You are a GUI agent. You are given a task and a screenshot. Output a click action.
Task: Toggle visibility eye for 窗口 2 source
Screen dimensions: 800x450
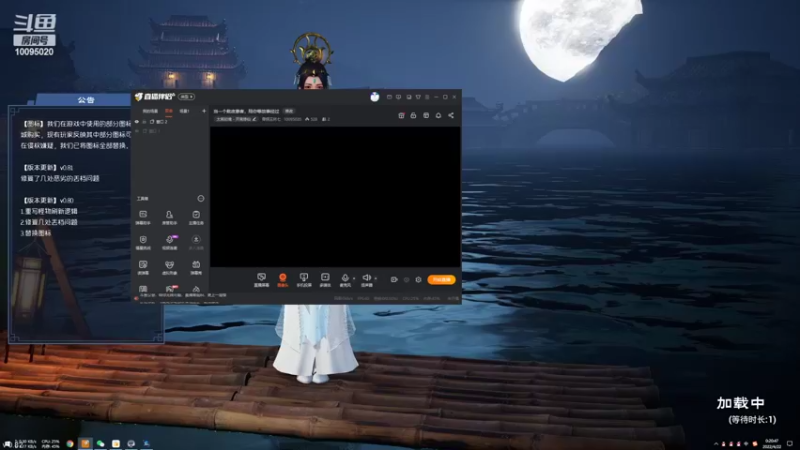point(137,122)
